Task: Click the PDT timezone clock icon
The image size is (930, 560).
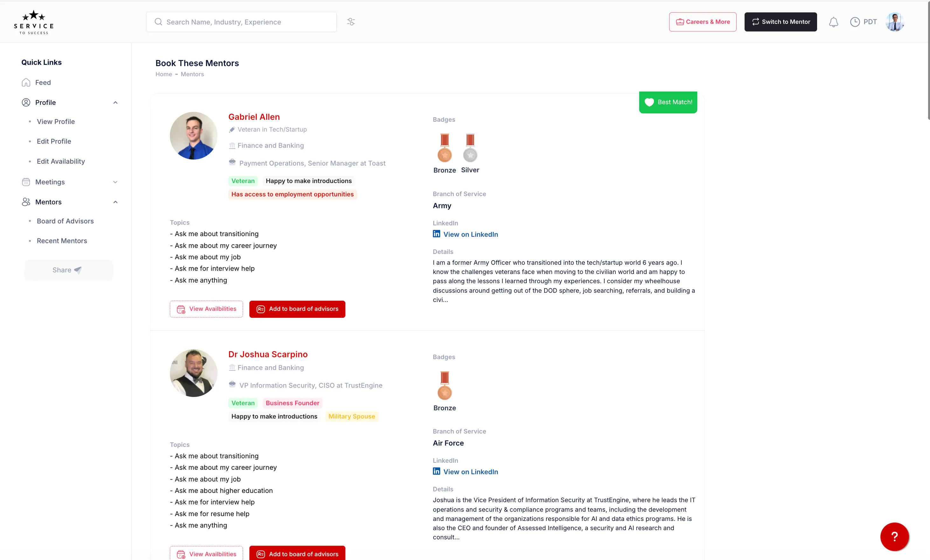Action: [x=855, y=22]
